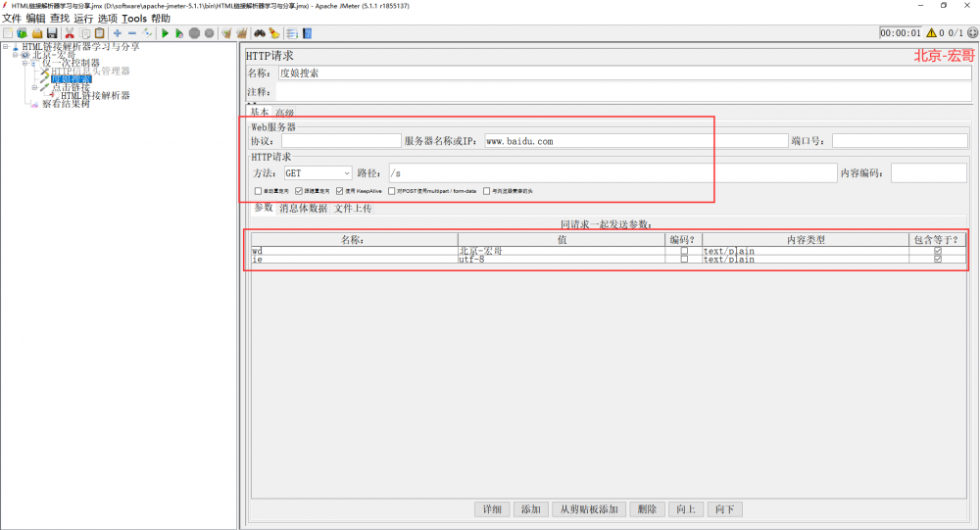Save the test plan with floppy icon
The height and width of the screenshot is (530, 980).
pyautogui.click(x=52, y=33)
